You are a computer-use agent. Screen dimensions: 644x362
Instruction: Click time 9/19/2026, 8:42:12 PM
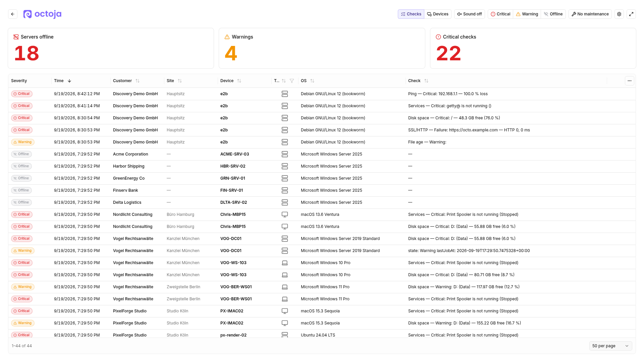point(77,94)
